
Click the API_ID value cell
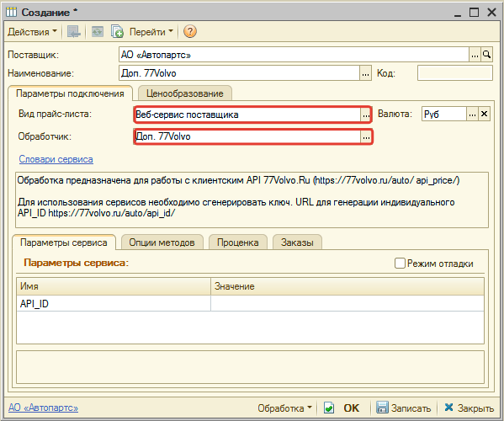(x=347, y=303)
